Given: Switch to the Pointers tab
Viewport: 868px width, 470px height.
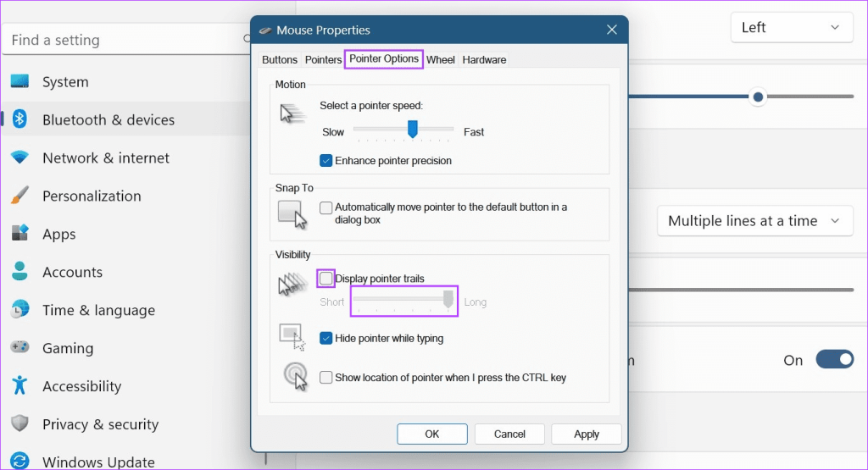Looking at the screenshot, I should pos(323,59).
